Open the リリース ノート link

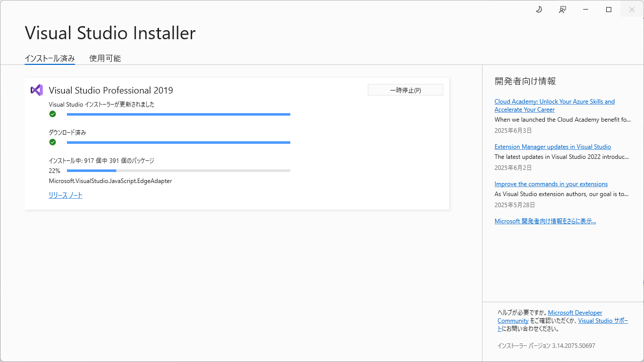click(65, 195)
